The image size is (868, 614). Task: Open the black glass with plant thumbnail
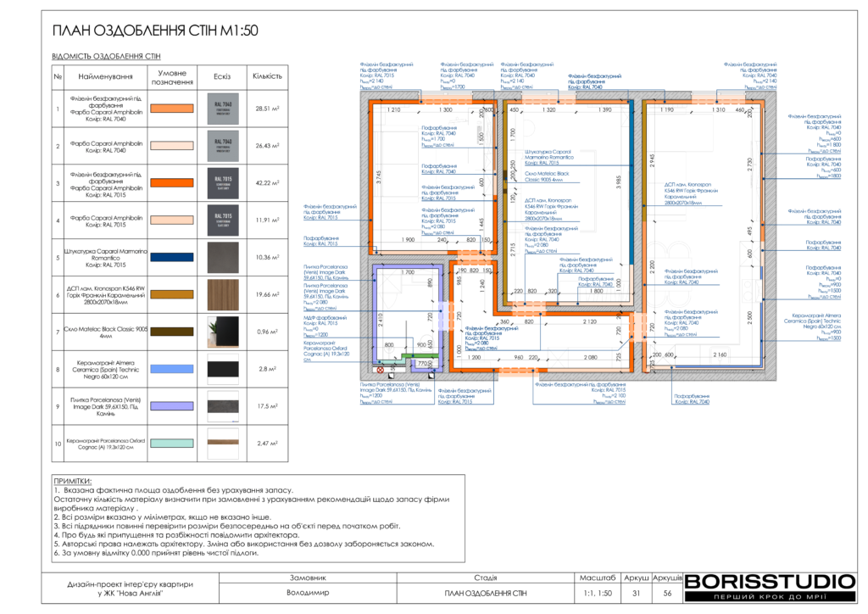coord(223,332)
